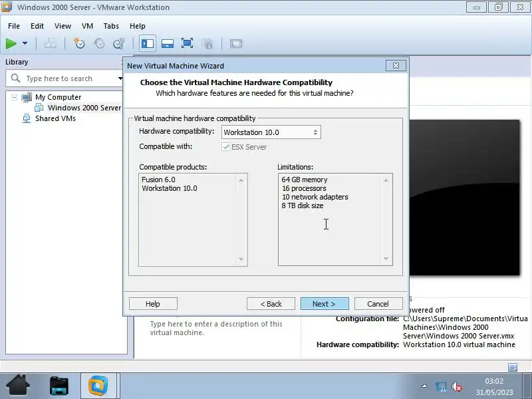Screen dimensions: 532x399
Task: Click the Send Ctrl+Alt+Del toolbar icon
Action: [51, 43]
